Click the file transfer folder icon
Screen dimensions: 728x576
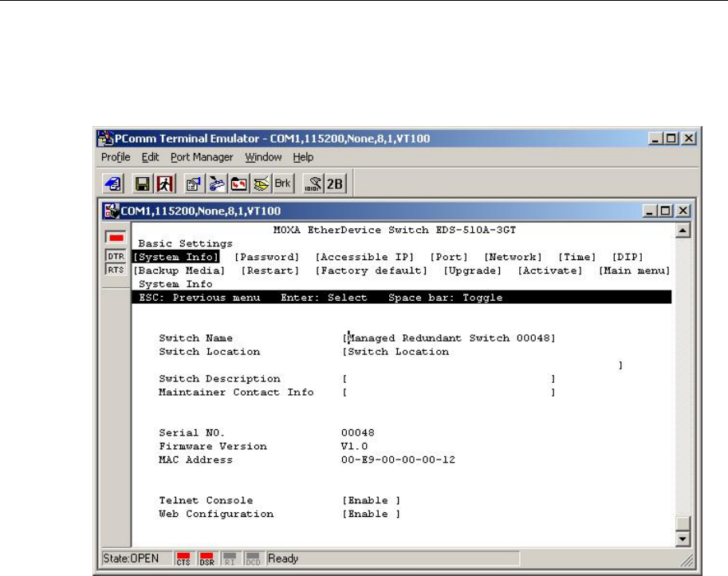click(x=238, y=184)
